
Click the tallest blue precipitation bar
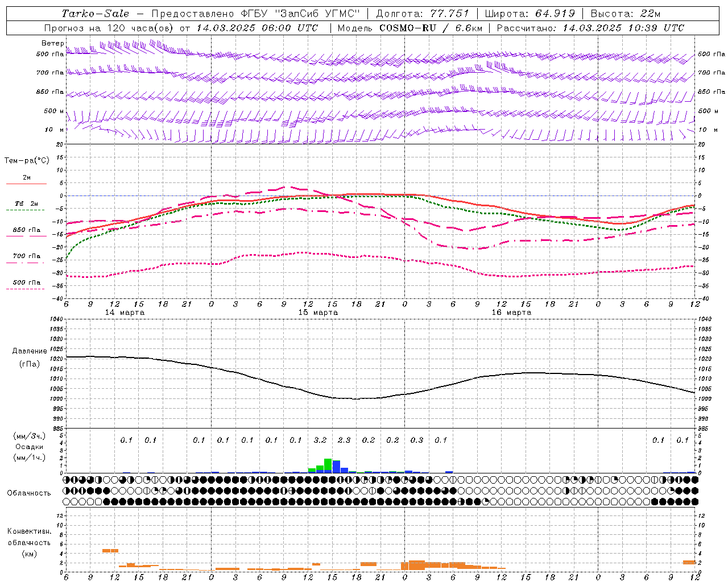(x=336, y=467)
